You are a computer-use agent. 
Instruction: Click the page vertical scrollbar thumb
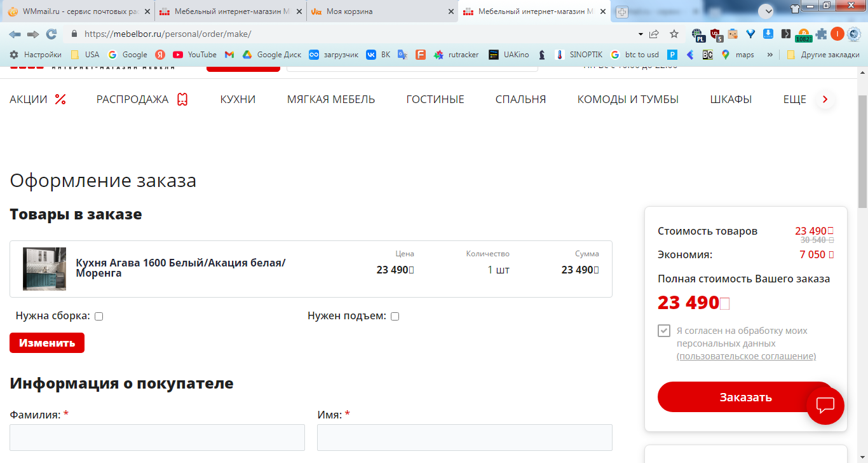(862, 151)
